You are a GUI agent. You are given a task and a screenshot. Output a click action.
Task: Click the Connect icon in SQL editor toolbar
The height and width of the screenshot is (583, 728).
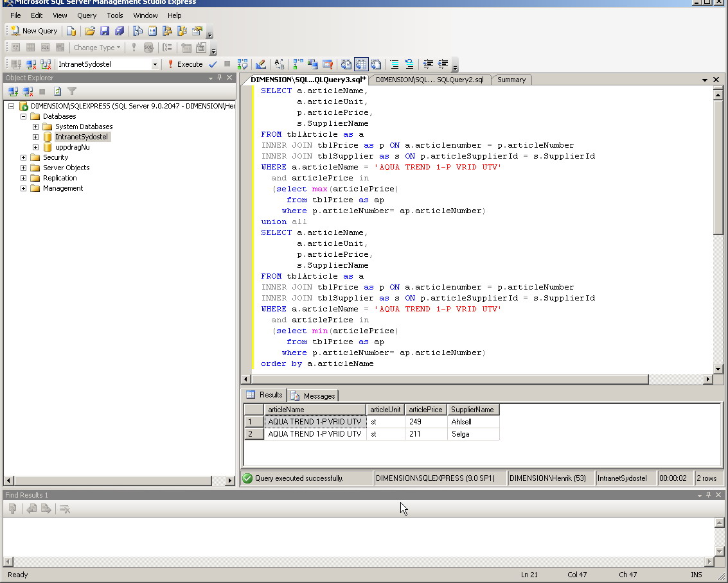click(16, 64)
